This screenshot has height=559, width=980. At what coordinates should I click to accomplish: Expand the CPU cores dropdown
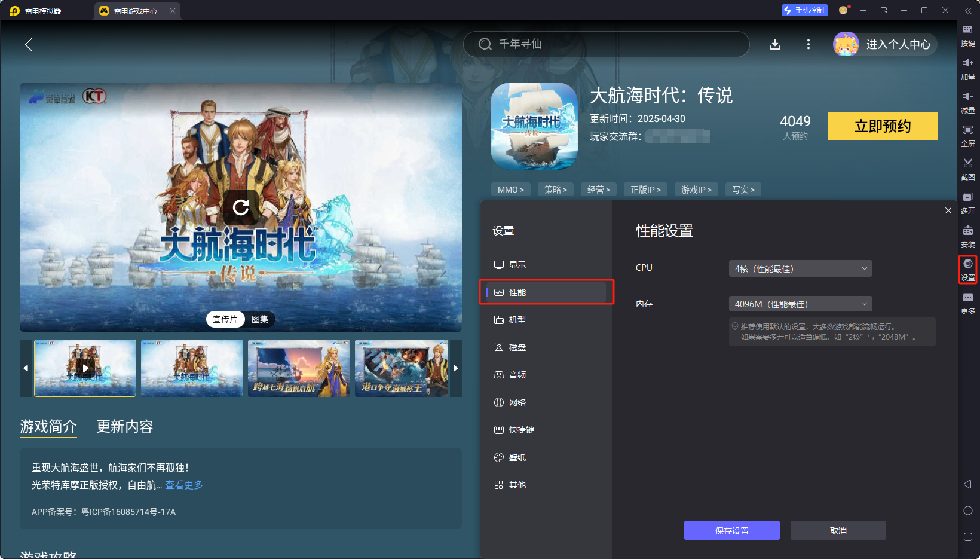pyautogui.click(x=800, y=268)
